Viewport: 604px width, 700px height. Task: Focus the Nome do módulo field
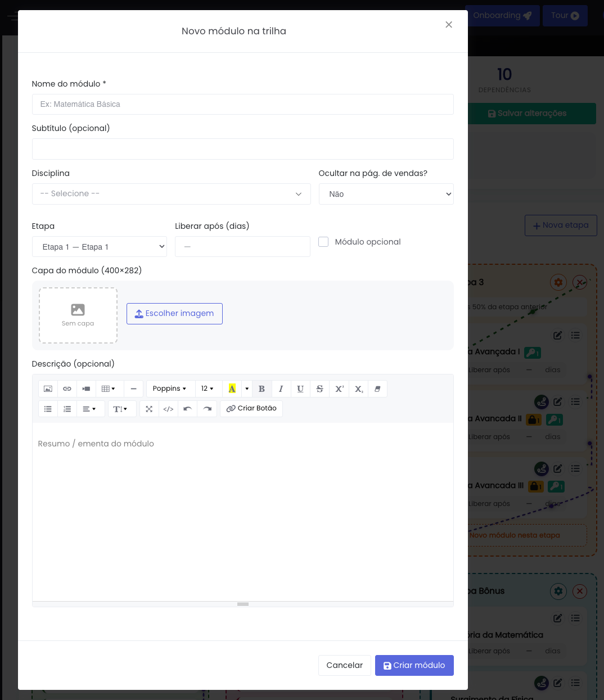242,104
